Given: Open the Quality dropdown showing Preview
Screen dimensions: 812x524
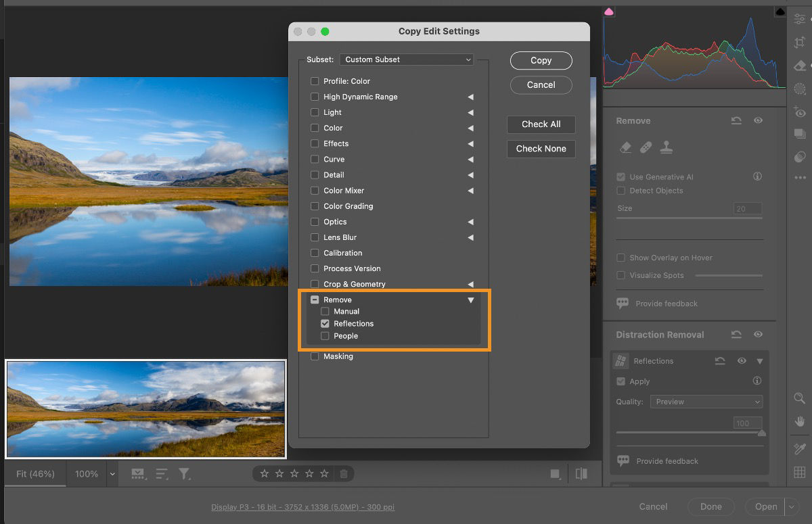Looking at the screenshot, I should pyautogui.click(x=706, y=402).
